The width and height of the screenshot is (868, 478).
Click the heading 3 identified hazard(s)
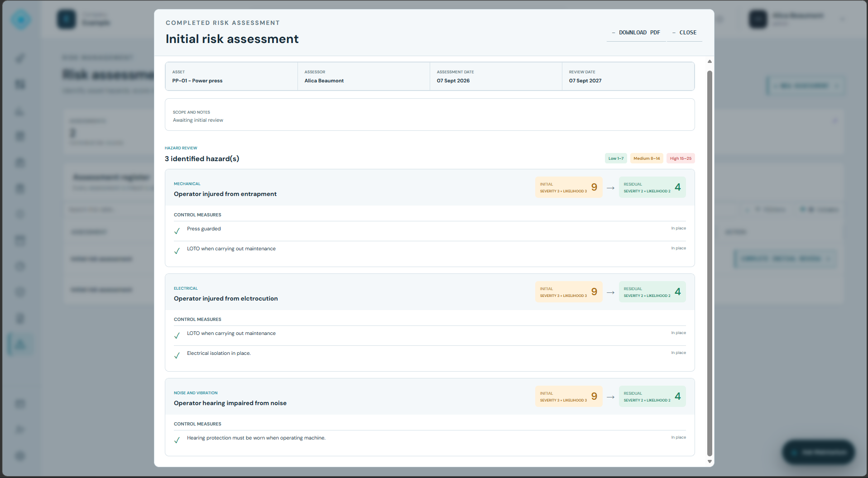pos(202,159)
